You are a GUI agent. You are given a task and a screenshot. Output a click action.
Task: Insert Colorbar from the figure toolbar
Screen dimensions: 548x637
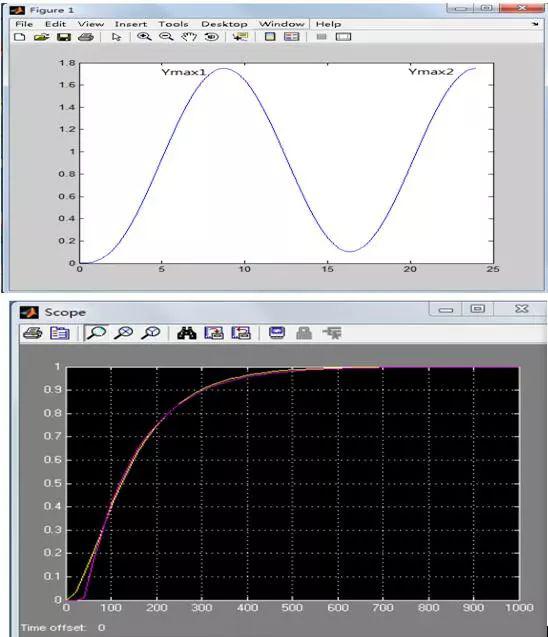[270, 37]
